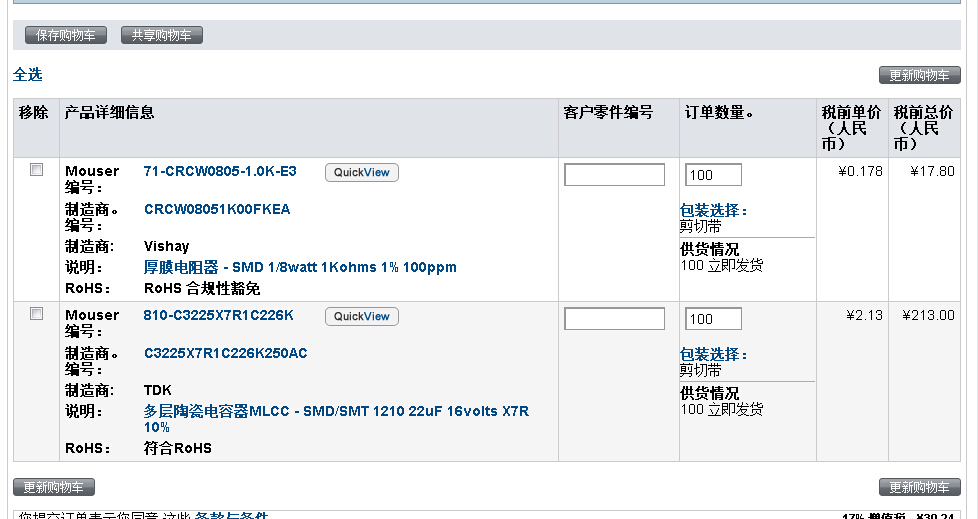The height and width of the screenshot is (519, 978).
Task: Click the 客户零件编号 column header
Action: [x=608, y=112]
